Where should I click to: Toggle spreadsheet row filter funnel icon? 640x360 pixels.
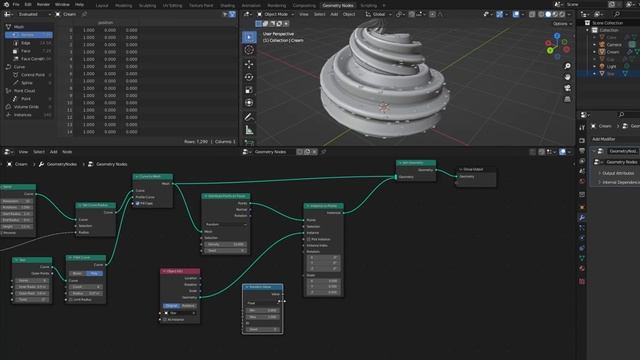[x=232, y=14]
